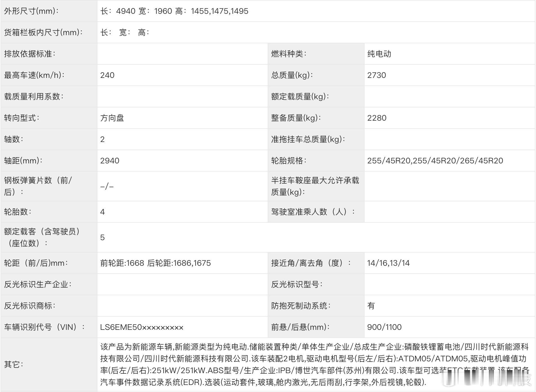Select the angle value 14/16,13/14
Screen dimensions: 536x392
tap(388, 263)
